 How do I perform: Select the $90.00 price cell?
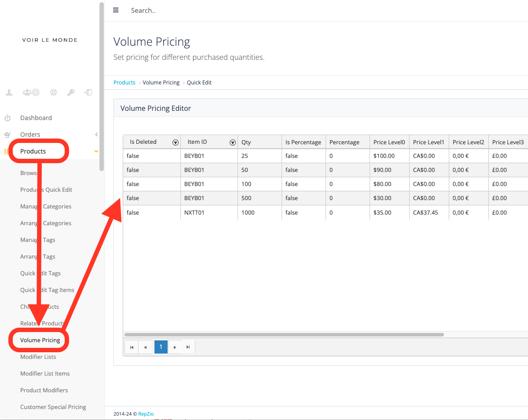point(389,170)
